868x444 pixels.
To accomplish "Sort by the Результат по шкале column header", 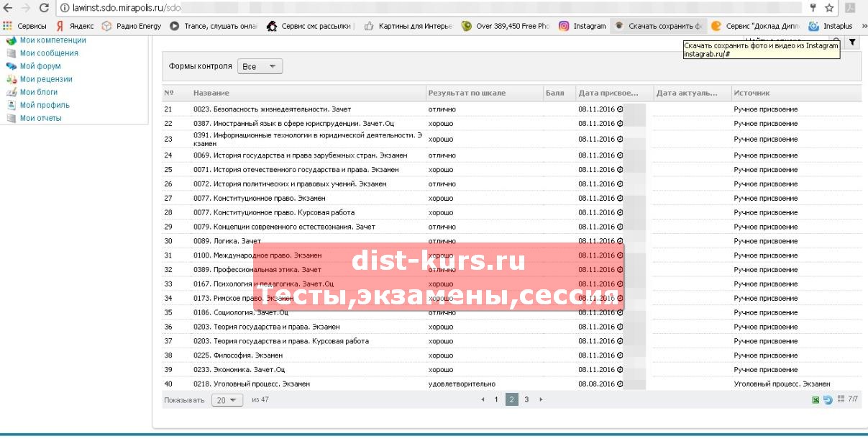I will 467,93.
